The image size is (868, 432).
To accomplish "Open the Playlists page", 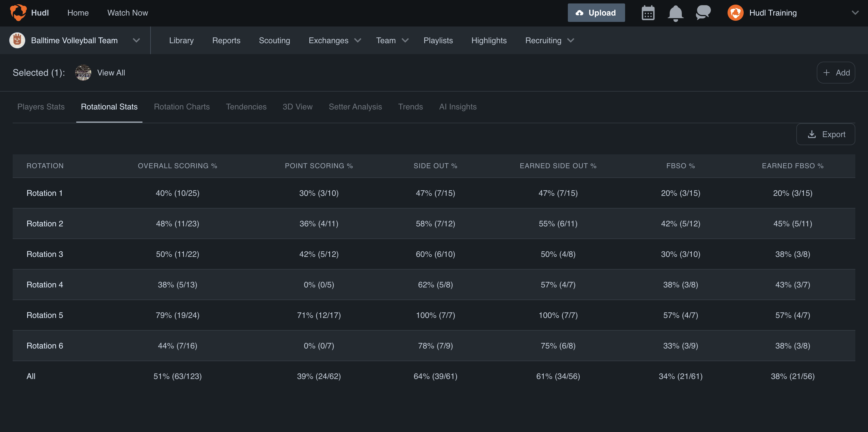I will (438, 41).
